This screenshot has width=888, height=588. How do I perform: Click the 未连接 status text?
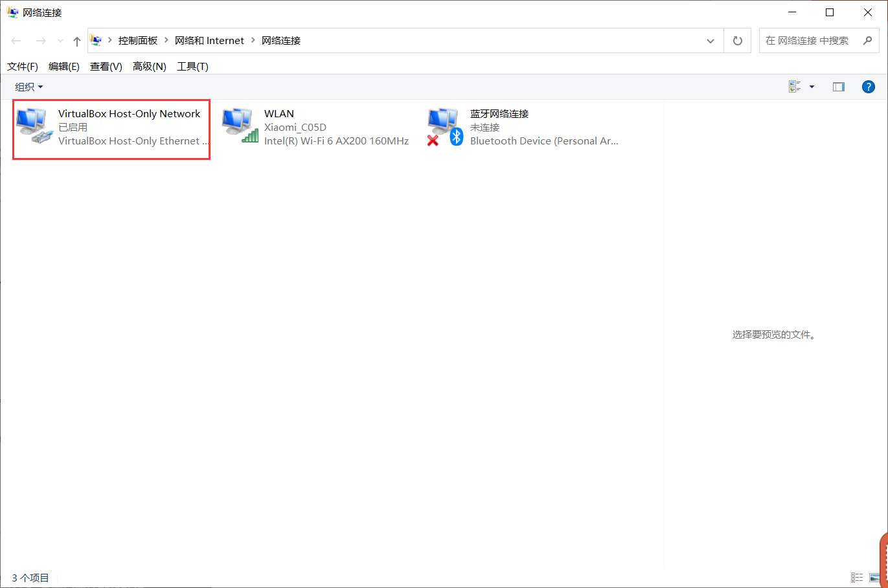coord(485,128)
